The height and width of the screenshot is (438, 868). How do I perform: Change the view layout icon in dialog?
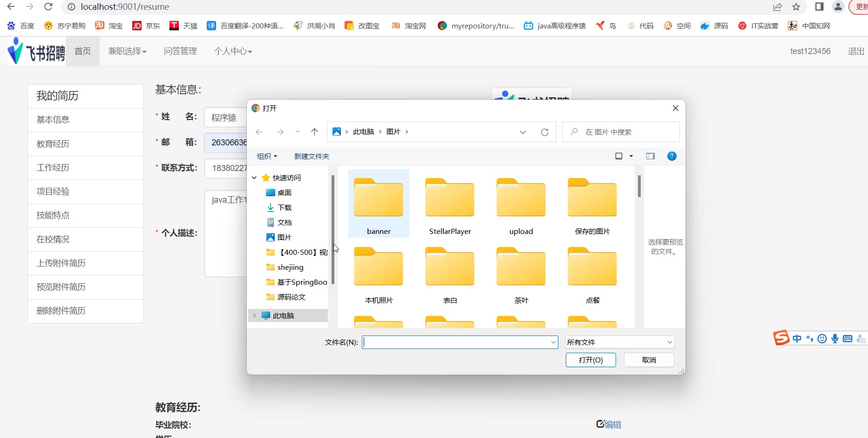click(x=619, y=156)
